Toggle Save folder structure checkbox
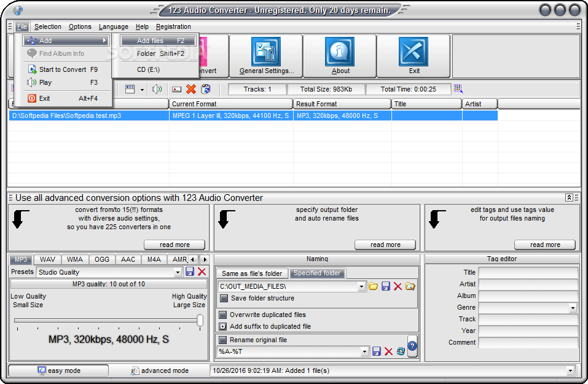This screenshot has height=384, width=588. [x=224, y=298]
